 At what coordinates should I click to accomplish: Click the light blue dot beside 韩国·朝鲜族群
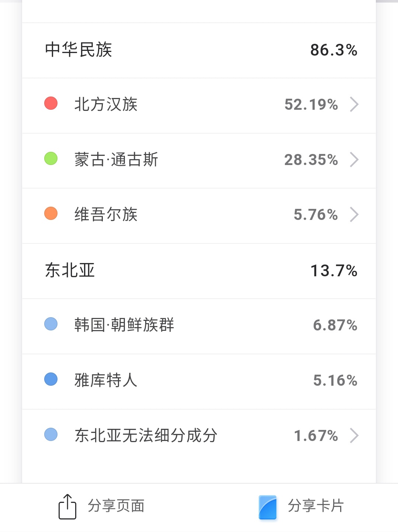pyautogui.click(x=51, y=324)
